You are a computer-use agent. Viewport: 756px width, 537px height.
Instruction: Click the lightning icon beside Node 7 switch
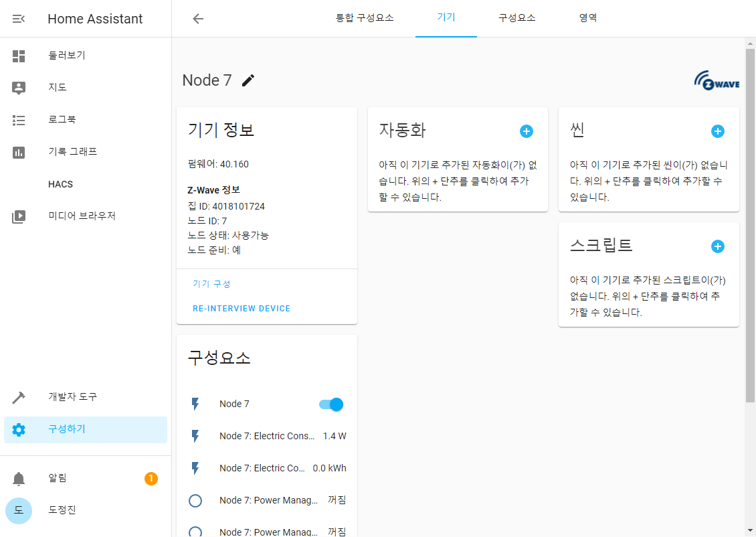[195, 404]
